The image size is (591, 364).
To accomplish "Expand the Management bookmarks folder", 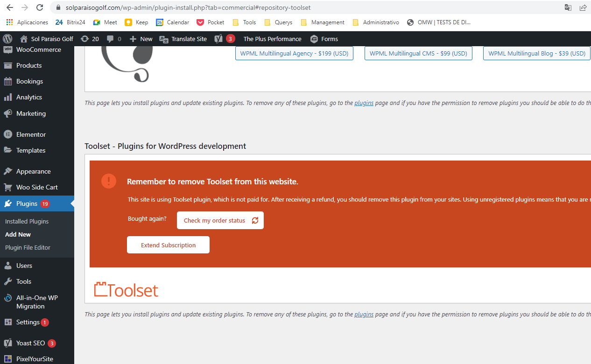I will [323, 22].
